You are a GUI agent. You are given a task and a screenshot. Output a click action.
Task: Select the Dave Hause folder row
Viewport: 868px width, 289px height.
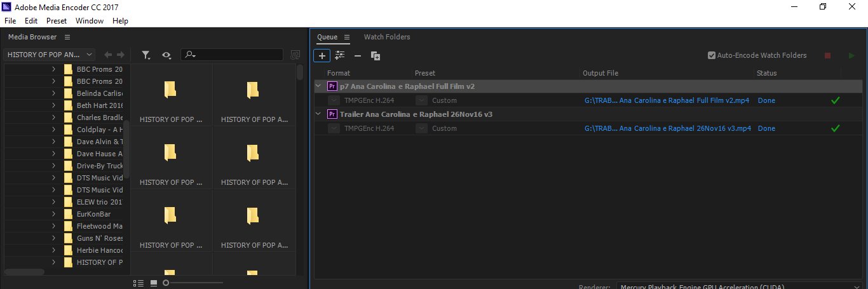pos(65,154)
